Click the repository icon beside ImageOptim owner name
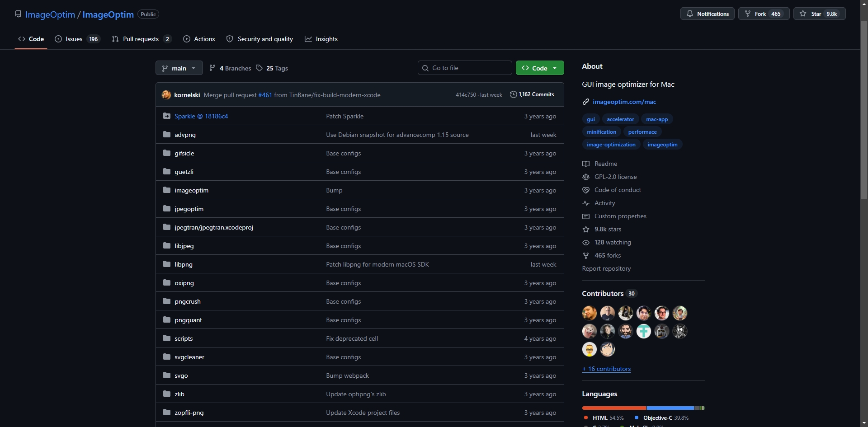The image size is (868, 427). point(18,14)
